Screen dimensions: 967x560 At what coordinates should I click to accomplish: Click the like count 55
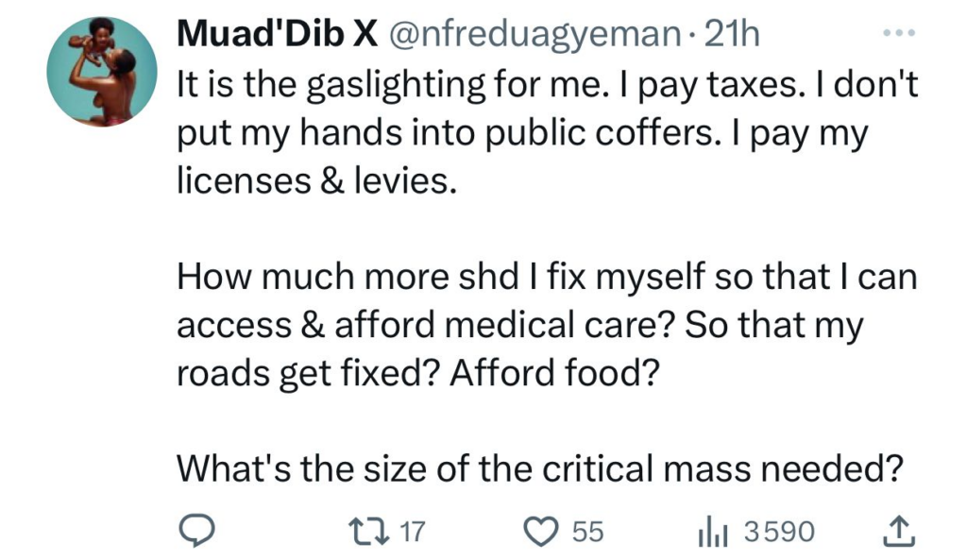[x=586, y=532]
